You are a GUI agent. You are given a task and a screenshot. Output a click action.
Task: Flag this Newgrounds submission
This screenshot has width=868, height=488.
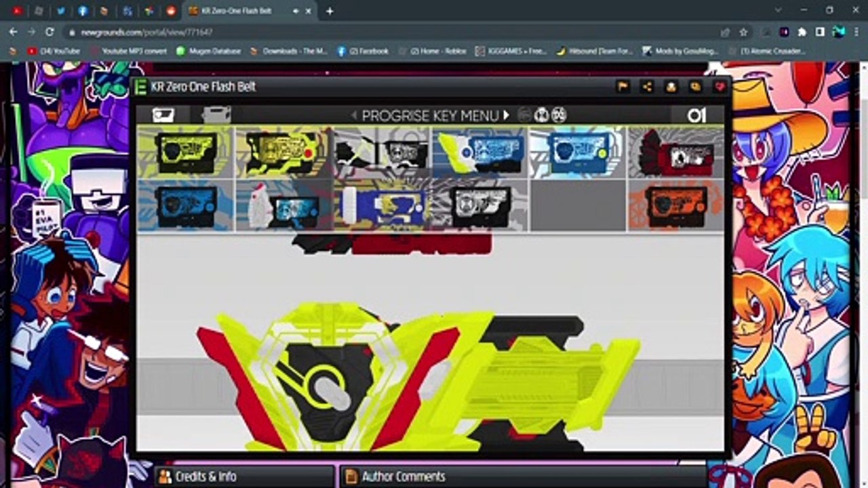point(623,87)
